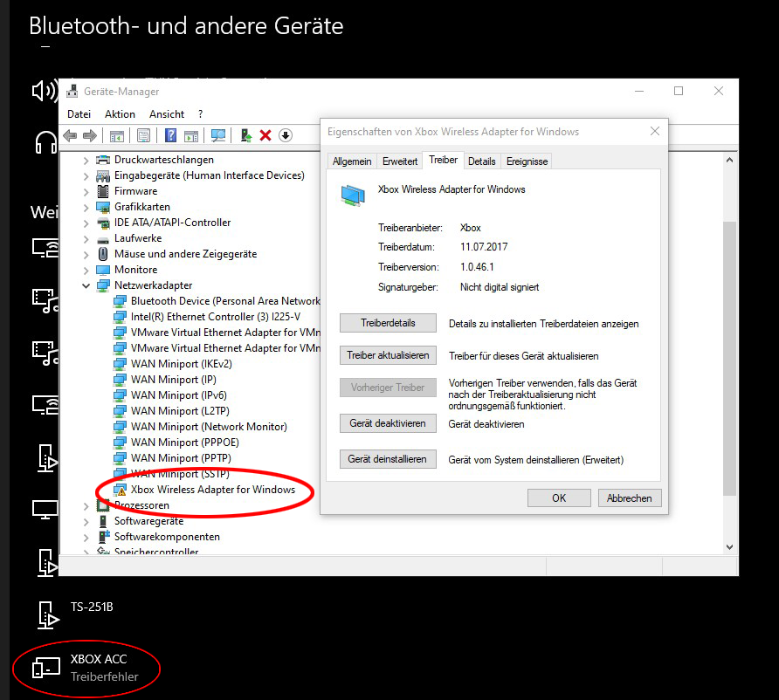Expand the IDE ATA/ATAPI-Controller node

click(86, 223)
